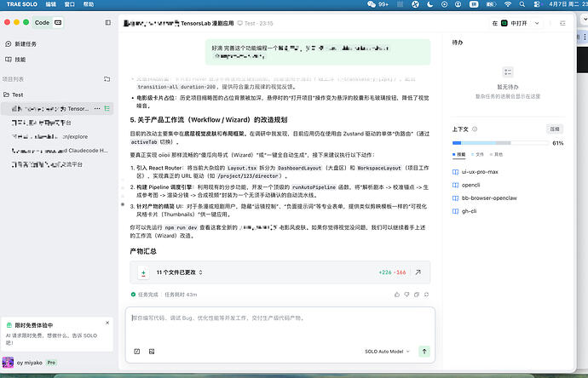The height and width of the screenshot is (378, 588).
Task: Click the 产物汇总 heading
Action: [x=143, y=251]
